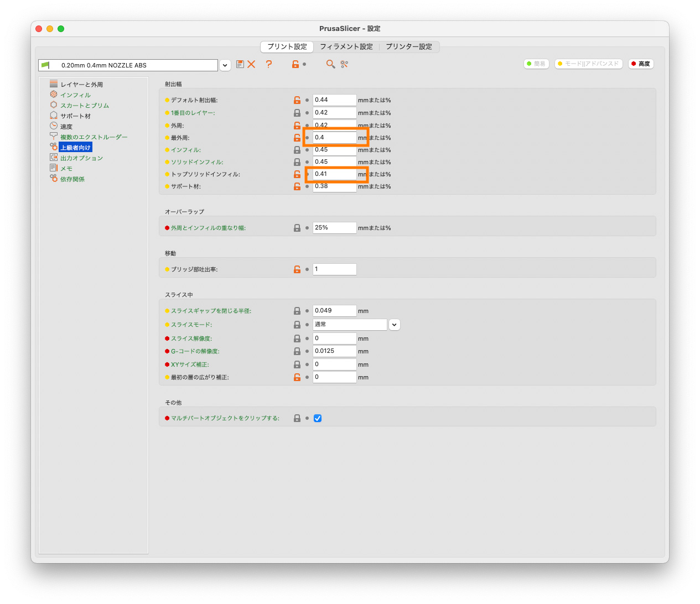
Task: Click the save preset floppy disk icon
Action: 240,64
